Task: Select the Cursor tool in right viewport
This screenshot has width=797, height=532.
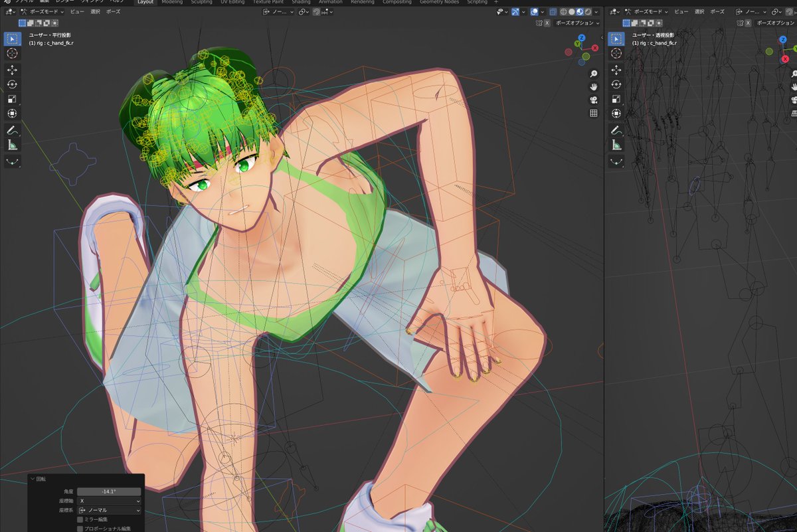Action: point(616,54)
